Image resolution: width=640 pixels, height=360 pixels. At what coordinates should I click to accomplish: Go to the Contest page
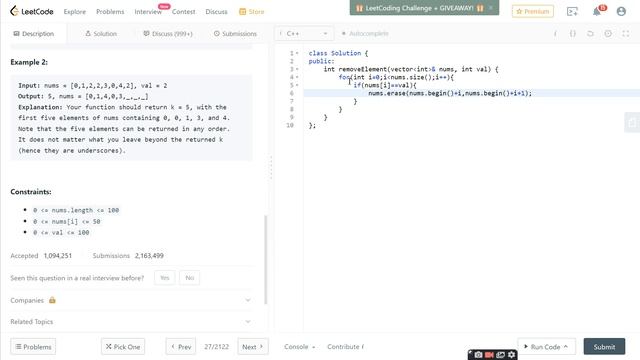click(183, 12)
